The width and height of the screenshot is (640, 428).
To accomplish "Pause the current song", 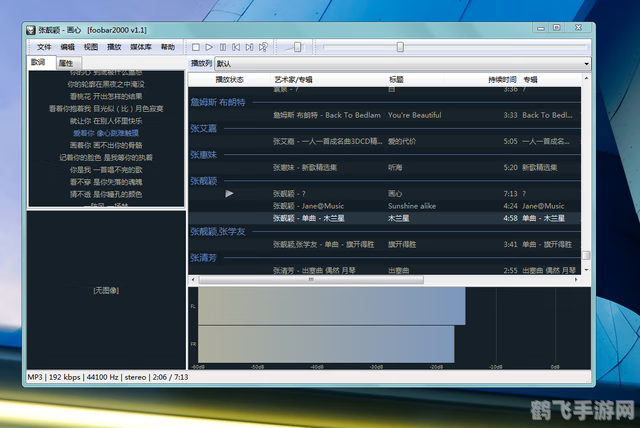I will click(223, 47).
